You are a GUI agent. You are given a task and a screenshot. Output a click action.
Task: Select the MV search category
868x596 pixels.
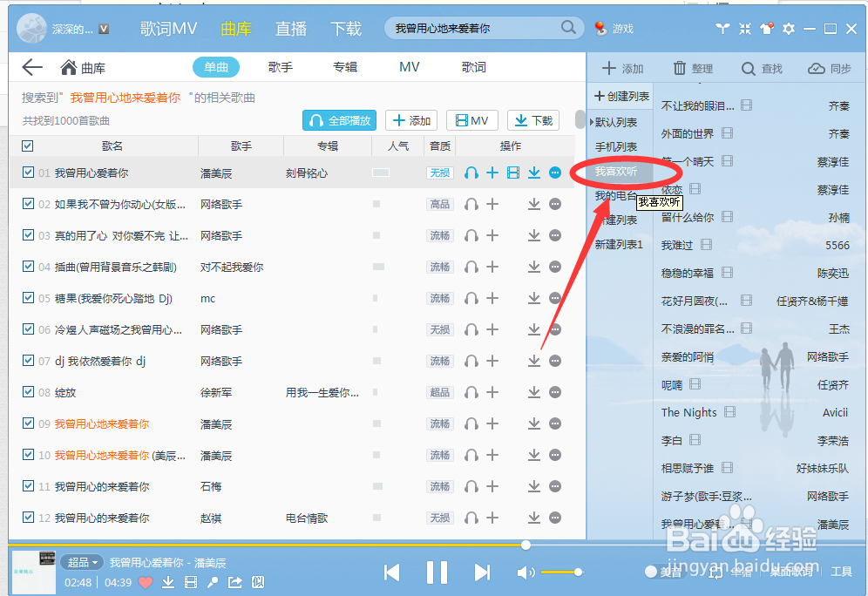click(409, 67)
